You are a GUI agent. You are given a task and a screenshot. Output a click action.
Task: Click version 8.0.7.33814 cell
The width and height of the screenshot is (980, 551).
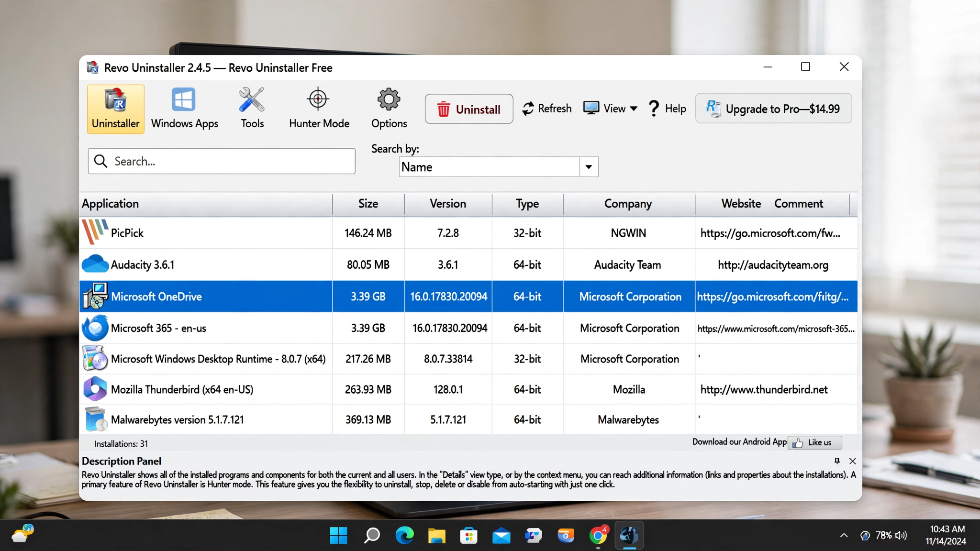coord(448,359)
